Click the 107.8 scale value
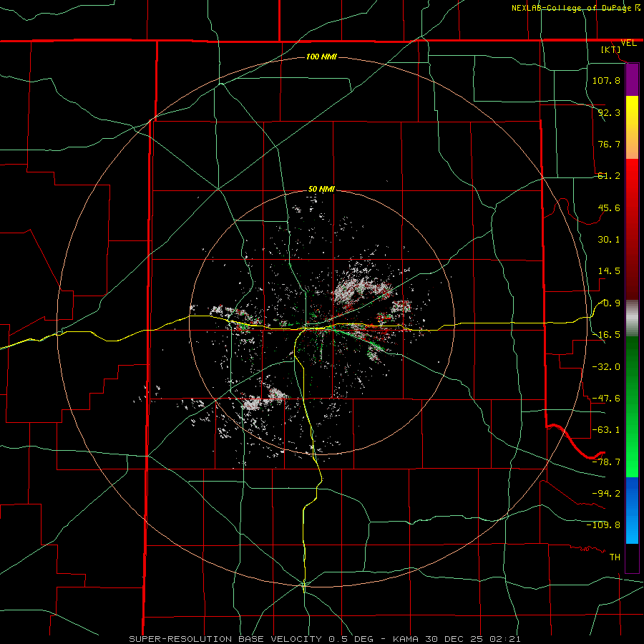The height and width of the screenshot is (644, 644). click(x=606, y=80)
